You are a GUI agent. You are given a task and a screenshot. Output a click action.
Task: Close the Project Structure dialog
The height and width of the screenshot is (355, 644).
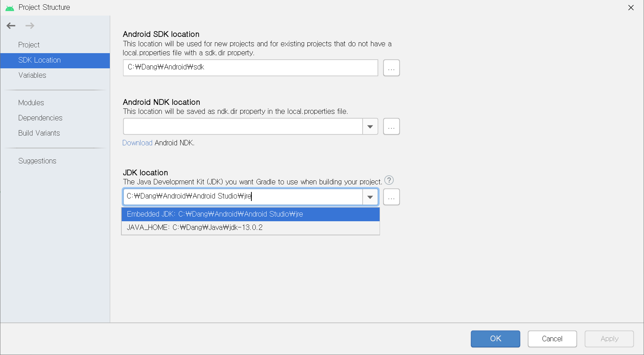pyautogui.click(x=631, y=8)
